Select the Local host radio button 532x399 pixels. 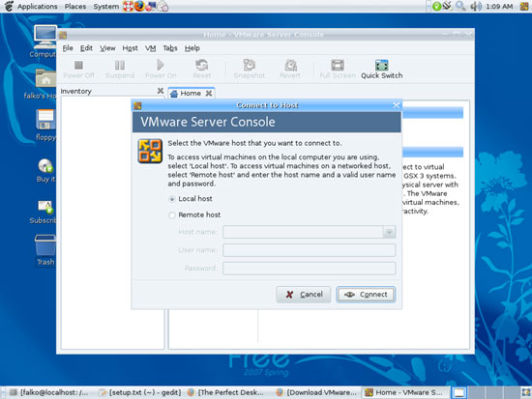172,199
